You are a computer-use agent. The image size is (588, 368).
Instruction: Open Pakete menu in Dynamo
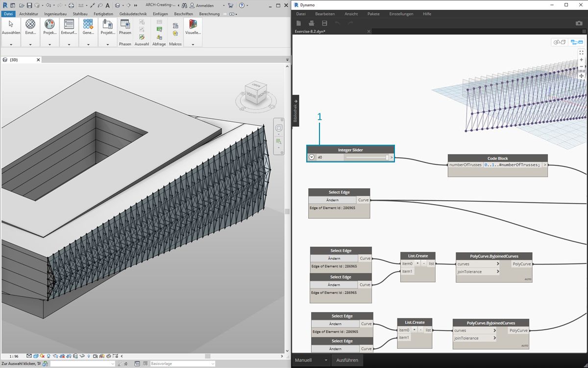[373, 14]
